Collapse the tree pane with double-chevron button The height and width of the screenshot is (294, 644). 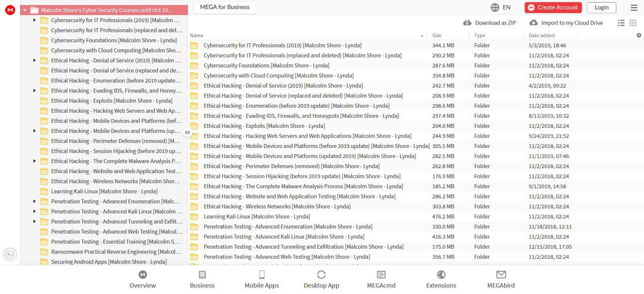coord(187,133)
